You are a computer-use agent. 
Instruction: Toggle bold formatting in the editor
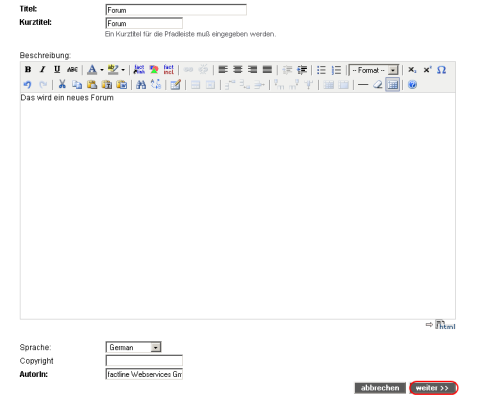click(28, 70)
